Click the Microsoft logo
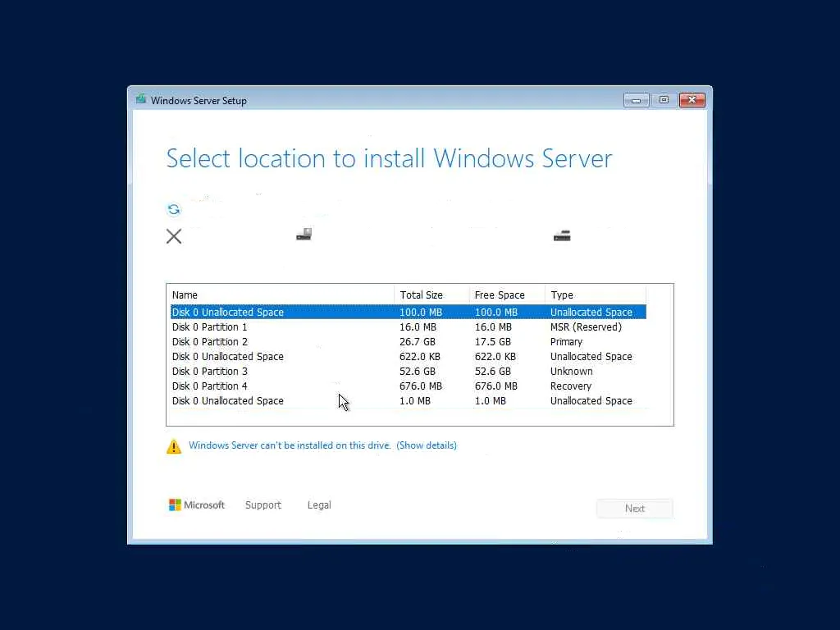 point(197,505)
